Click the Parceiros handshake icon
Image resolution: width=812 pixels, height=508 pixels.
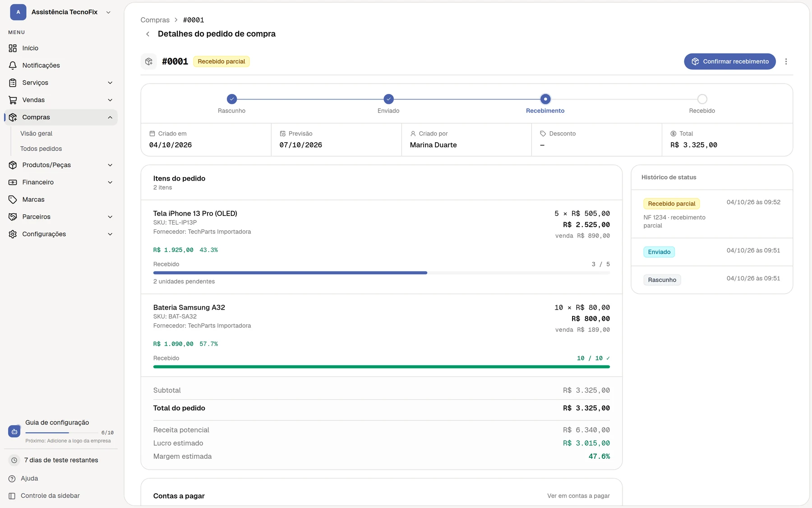(x=13, y=217)
